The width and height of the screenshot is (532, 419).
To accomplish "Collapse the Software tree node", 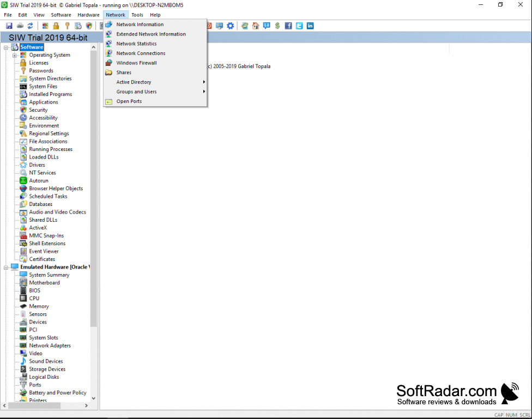I will point(6,47).
